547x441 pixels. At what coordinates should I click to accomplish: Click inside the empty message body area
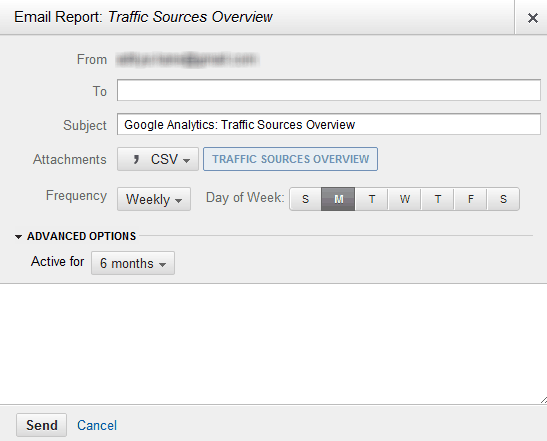(x=274, y=344)
